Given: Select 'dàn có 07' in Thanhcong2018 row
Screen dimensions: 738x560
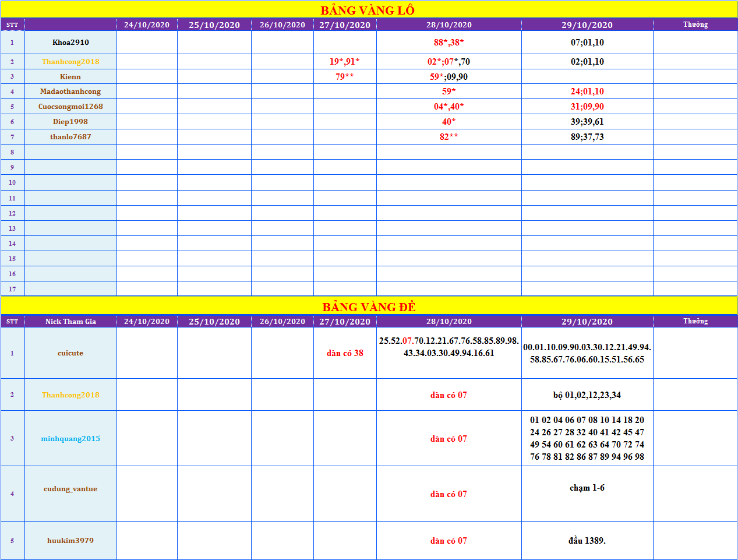Looking at the screenshot, I should coord(449,395).
